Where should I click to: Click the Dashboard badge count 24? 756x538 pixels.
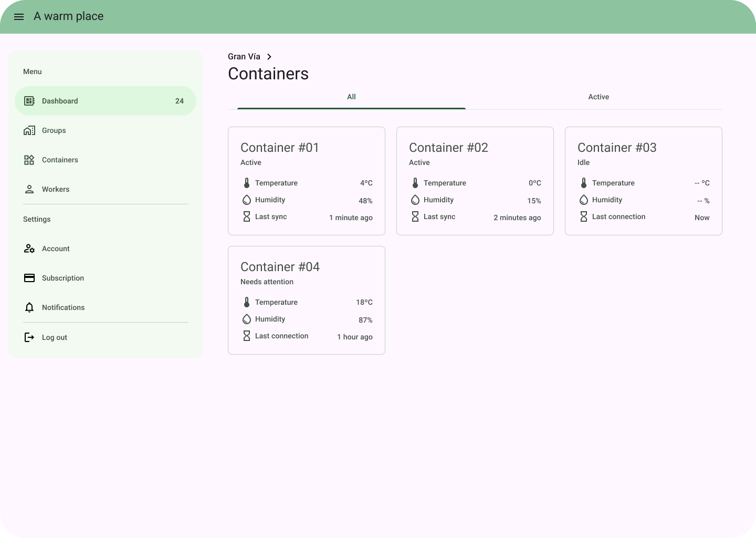point(180,101)
